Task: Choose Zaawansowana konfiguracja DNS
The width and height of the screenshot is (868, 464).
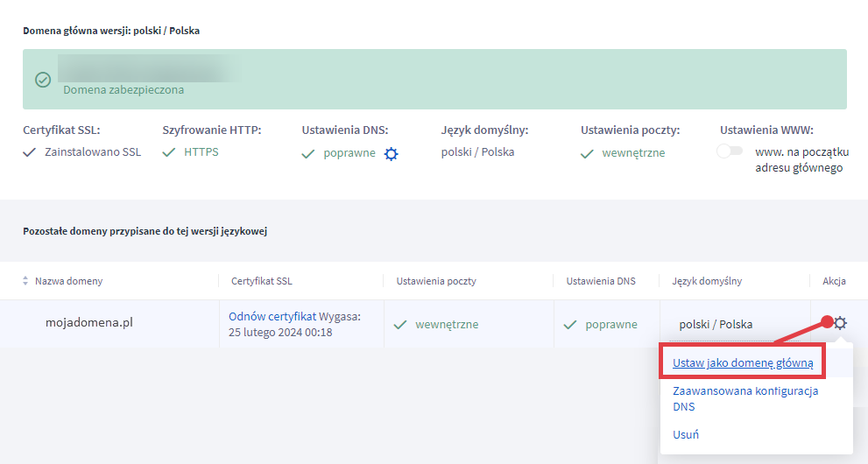Action: [745, 398]
